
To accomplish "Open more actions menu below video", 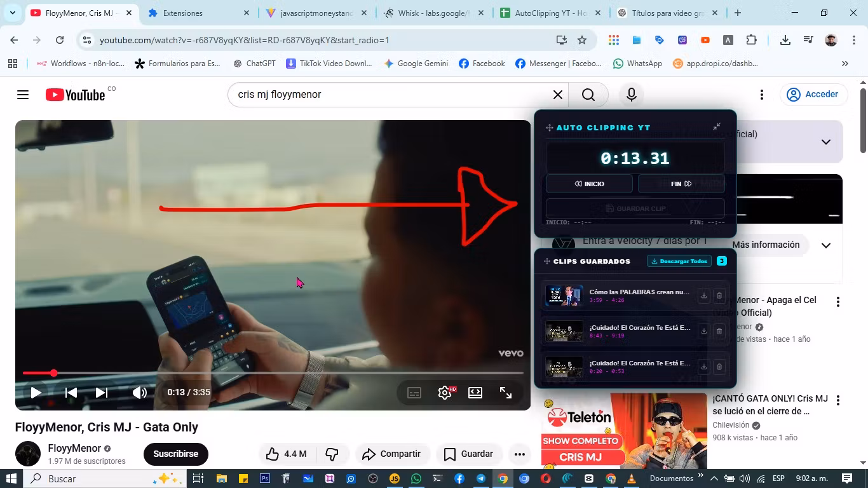I will (x=520, y=454).
